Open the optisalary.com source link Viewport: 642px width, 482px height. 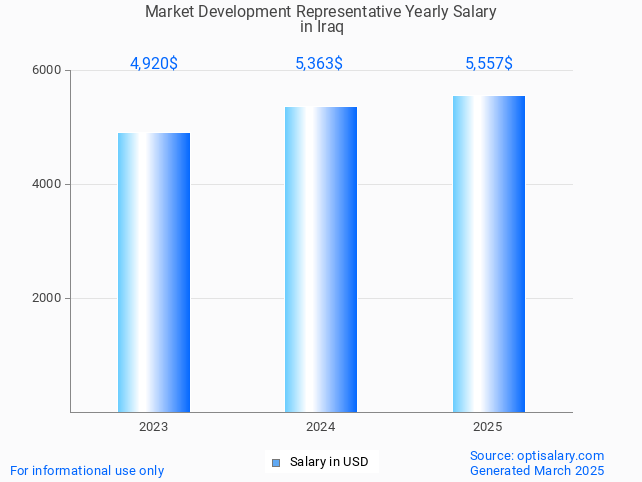pyautogui.click(x=537, y=455)
